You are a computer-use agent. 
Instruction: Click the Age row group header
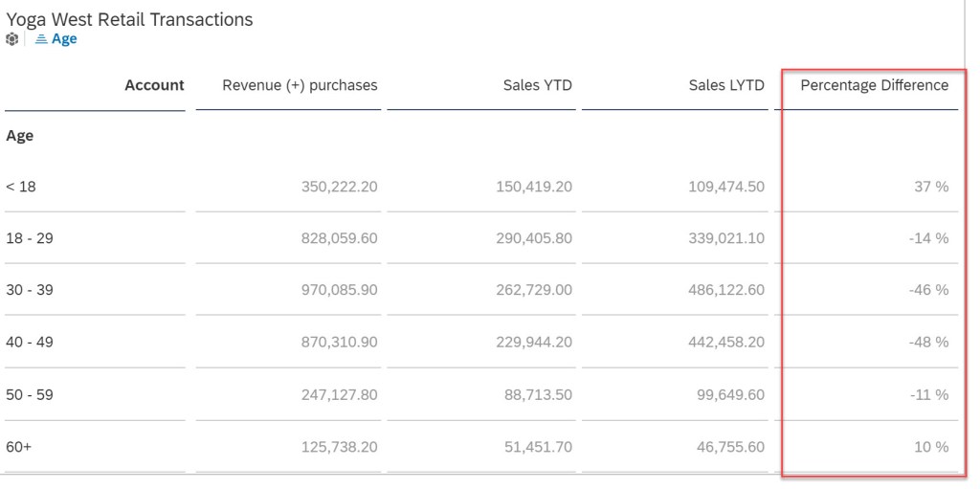coord(20,136)
